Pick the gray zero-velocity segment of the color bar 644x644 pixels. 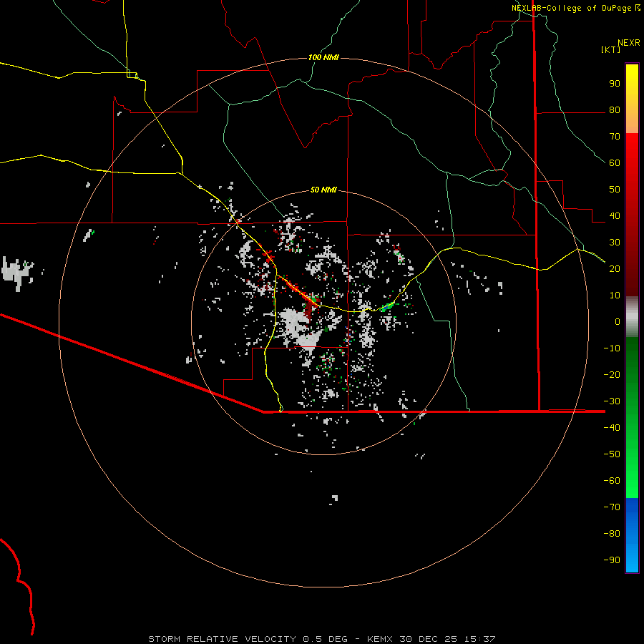point(632,317)
